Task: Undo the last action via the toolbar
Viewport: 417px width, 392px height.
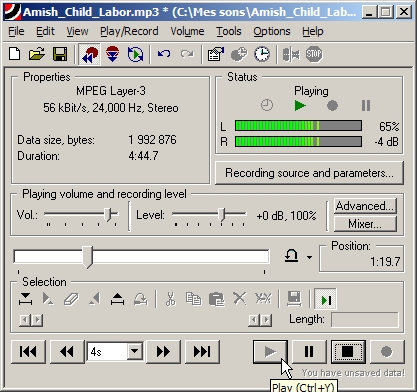Action: click(x=164, y=54)
